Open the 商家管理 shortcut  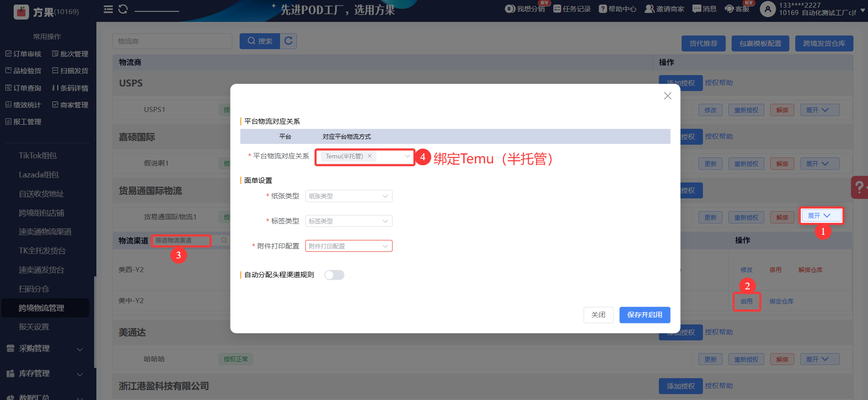[70, 105]
